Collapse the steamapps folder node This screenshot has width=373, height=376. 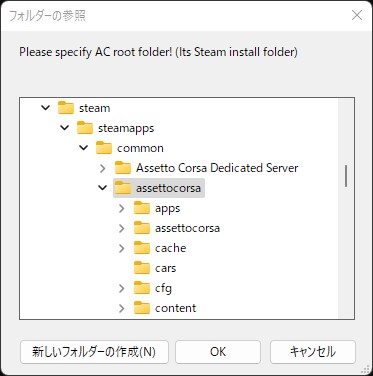click(x=64, y=128)
